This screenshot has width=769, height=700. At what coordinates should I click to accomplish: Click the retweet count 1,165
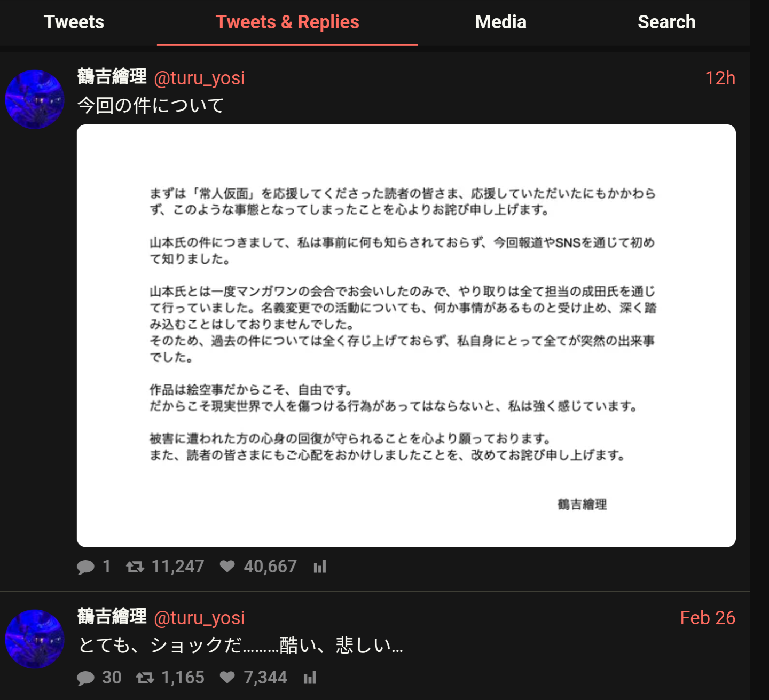point(183,678)
